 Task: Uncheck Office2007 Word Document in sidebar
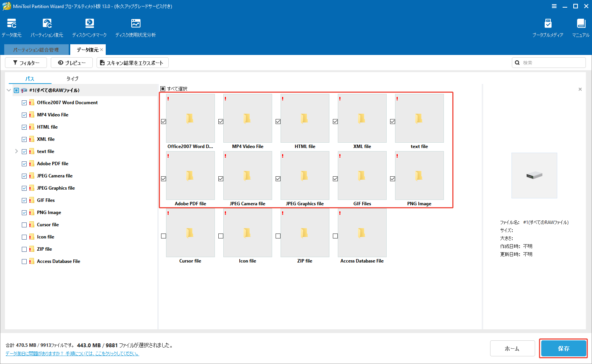tap(24, 102)
